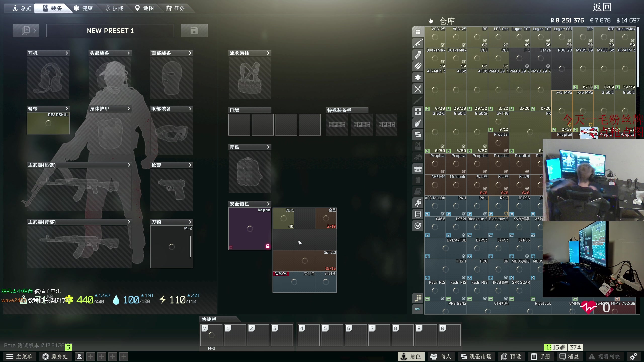
Task: Select the Kappa secure container
Action: (x=250, y=229)
